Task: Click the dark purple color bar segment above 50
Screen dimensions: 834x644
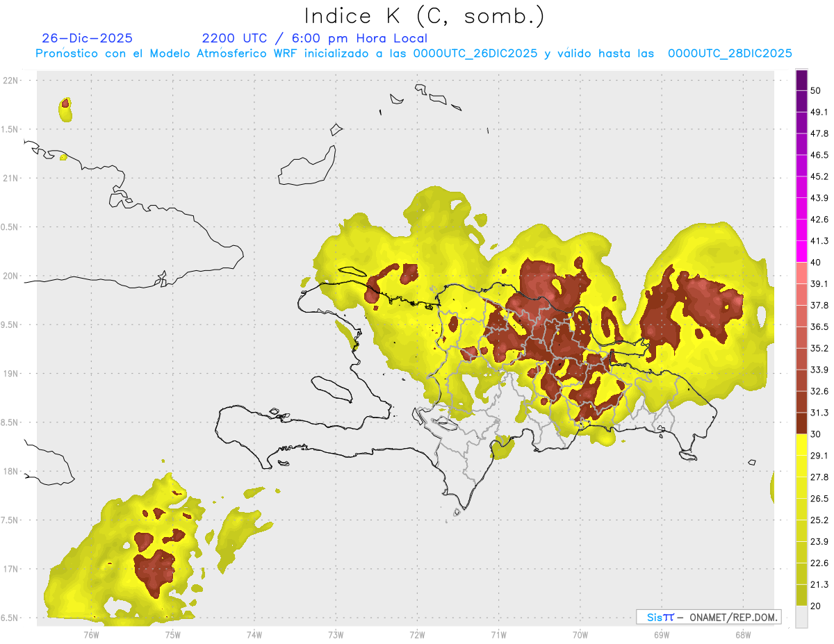Action: coord(801,81)
